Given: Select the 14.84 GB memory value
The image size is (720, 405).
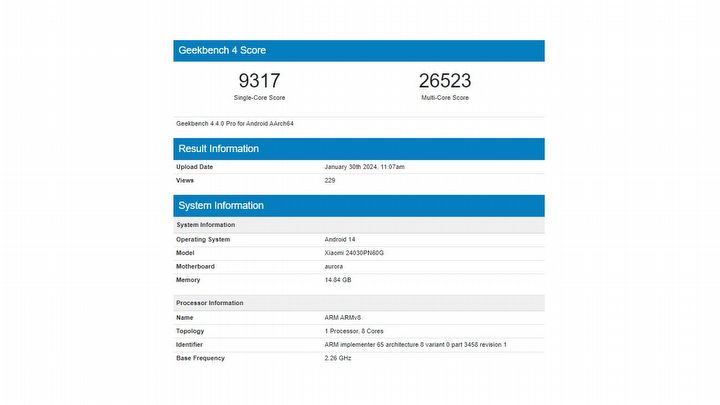Looking at the screenshot, I should coord(339,281).
